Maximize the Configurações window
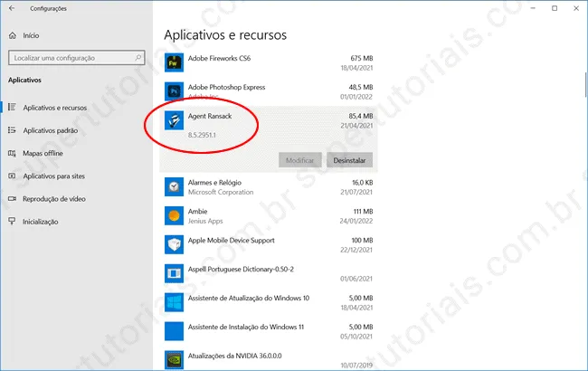 point(555,8)
